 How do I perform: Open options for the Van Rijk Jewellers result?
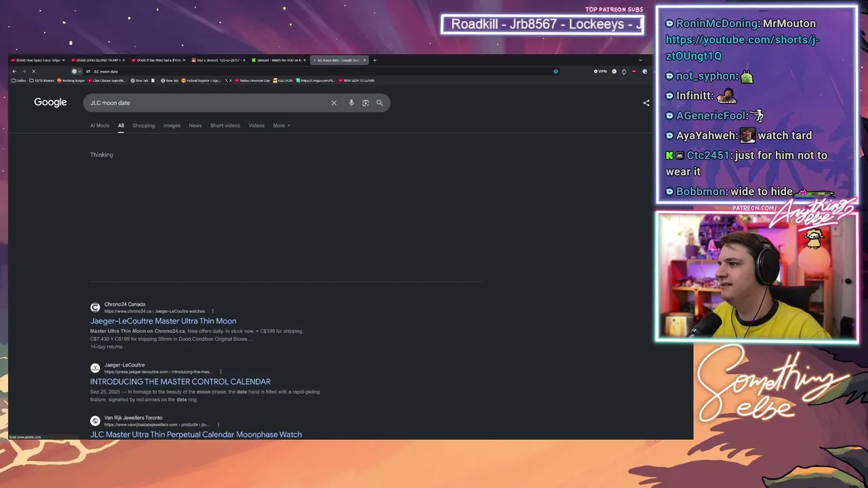(x=218, y=425)
